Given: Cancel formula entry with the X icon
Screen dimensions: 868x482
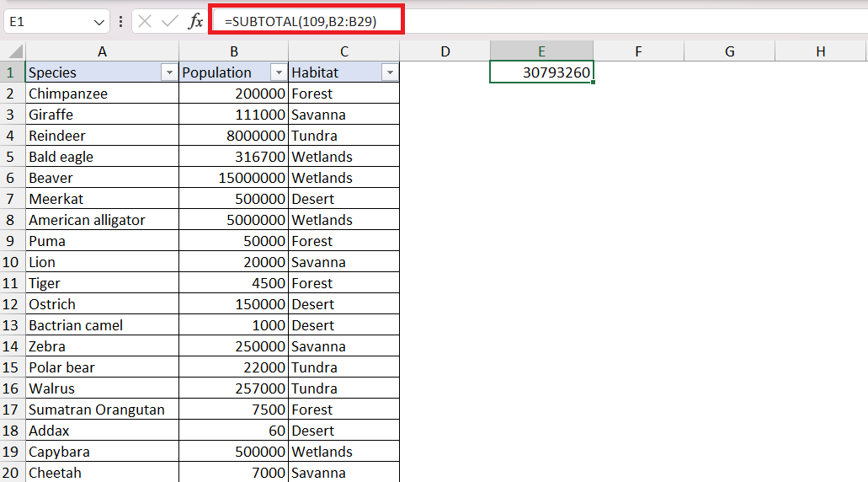Looking at the screenshot, I should [x=145, y=22].
